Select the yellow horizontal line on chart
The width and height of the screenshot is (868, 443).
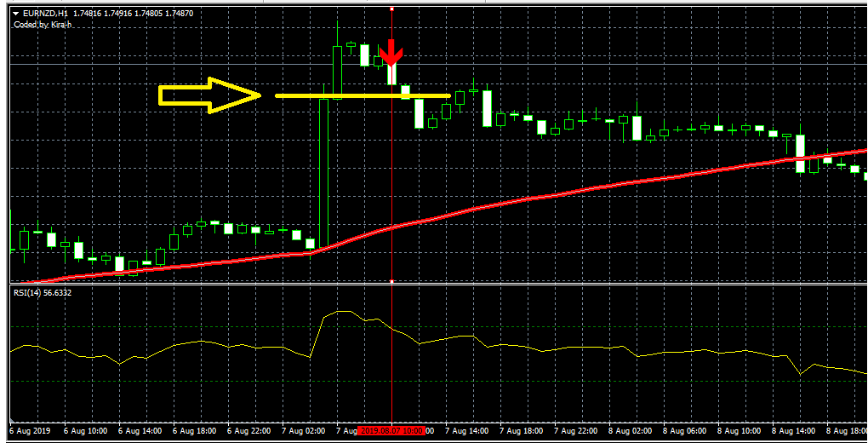tap(363, 96)
